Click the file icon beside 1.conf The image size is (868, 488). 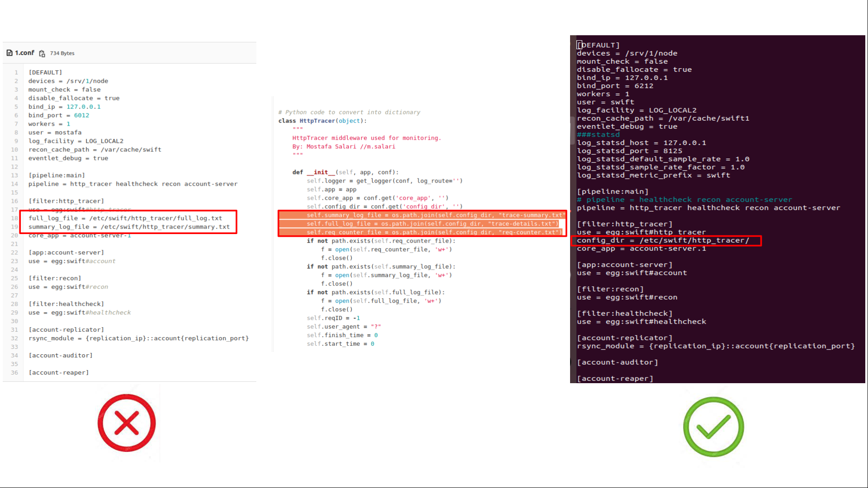click(x=9, y=53)
